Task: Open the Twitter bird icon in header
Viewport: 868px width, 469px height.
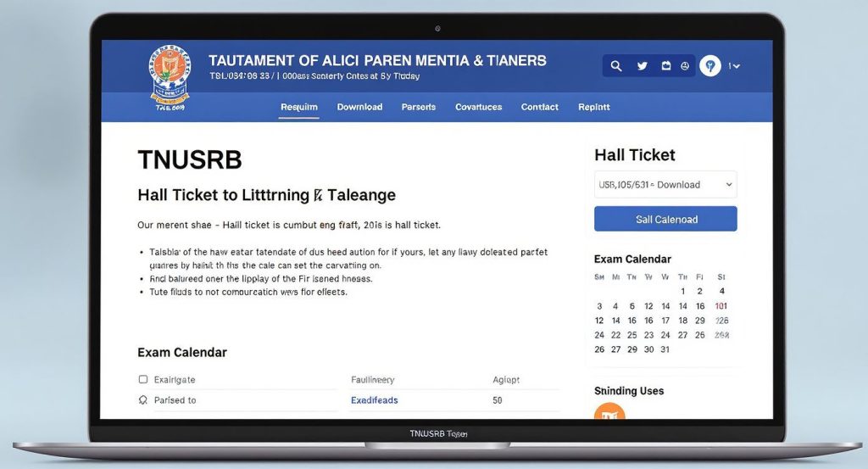Action: (643, 66)
